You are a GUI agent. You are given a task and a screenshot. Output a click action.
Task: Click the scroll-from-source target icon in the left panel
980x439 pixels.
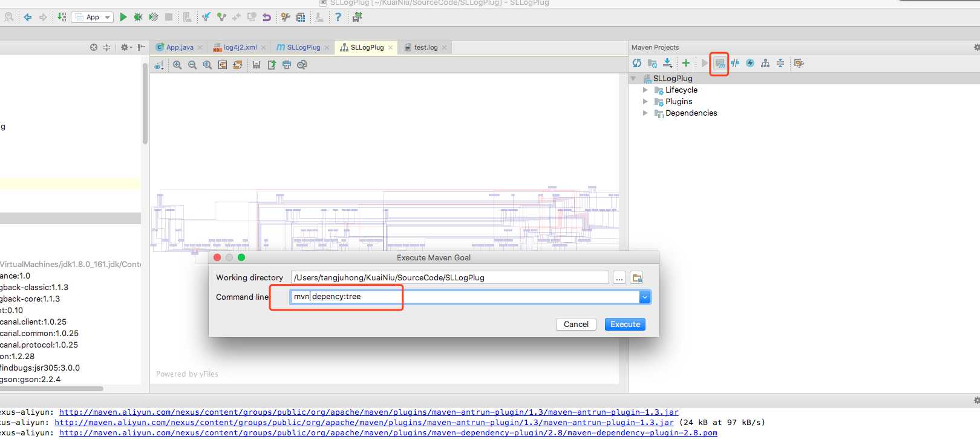pos(94,47)
